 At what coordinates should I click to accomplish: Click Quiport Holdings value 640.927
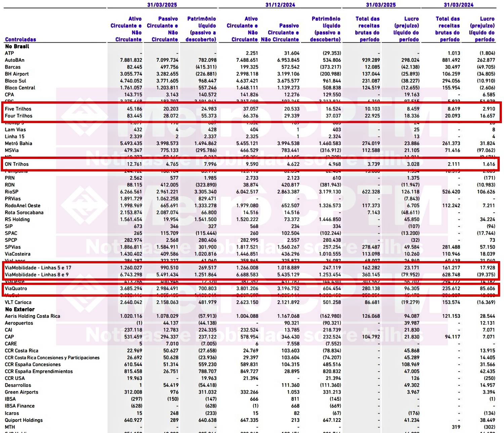133,420
